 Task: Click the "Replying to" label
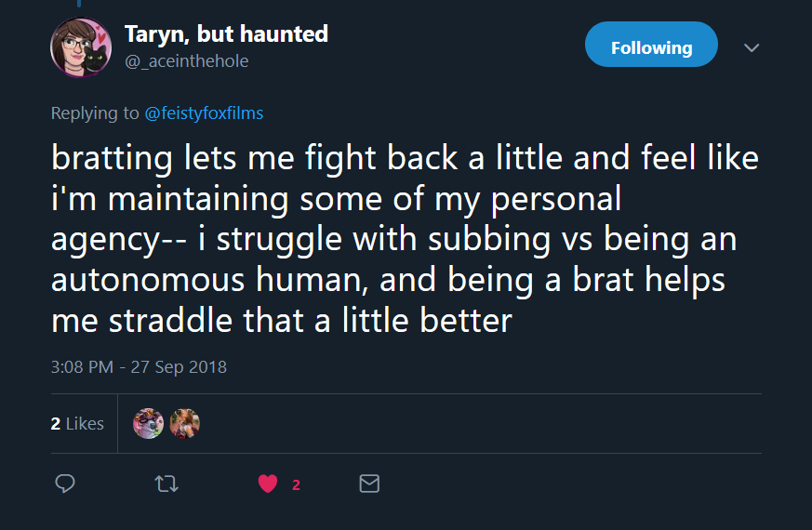click(95, 113)
